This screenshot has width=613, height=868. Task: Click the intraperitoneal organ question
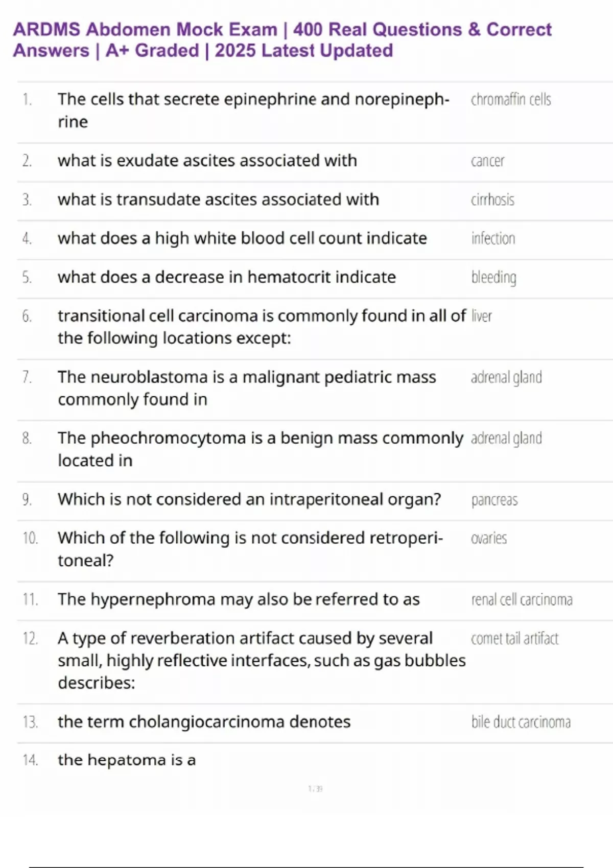tap(249, 499)
